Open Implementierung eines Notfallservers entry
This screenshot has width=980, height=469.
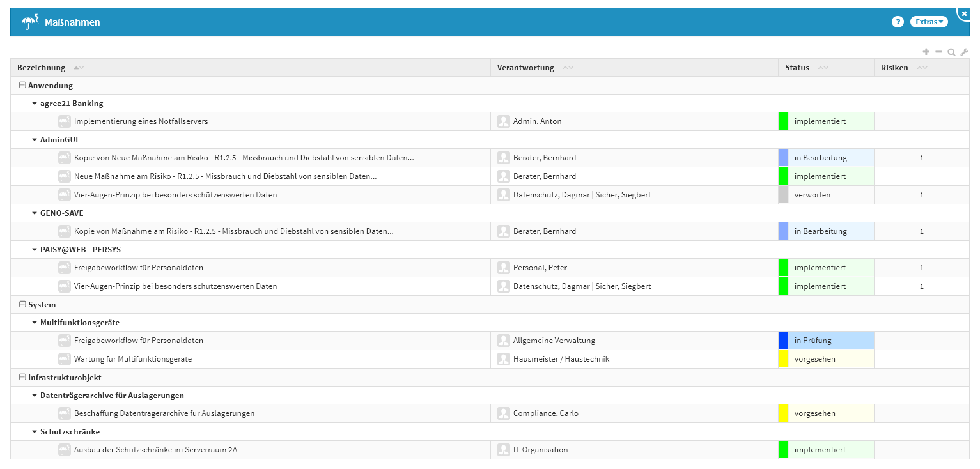141,121
